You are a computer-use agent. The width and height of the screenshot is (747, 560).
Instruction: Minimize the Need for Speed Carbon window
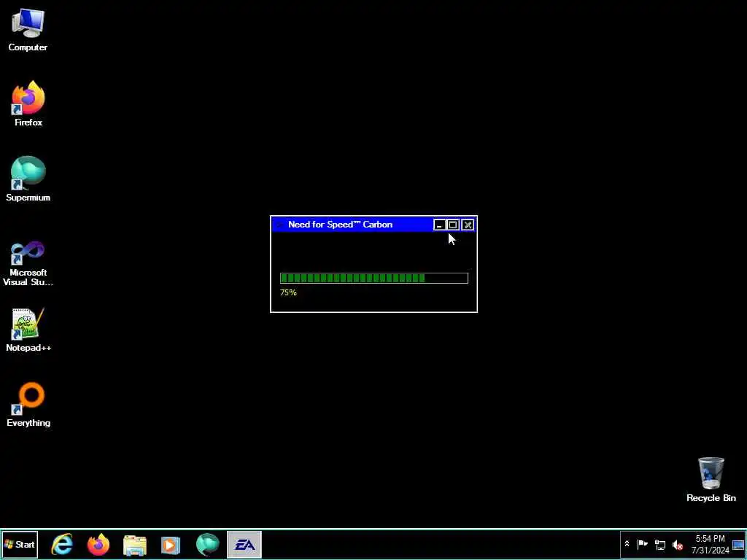coord(439,225)
